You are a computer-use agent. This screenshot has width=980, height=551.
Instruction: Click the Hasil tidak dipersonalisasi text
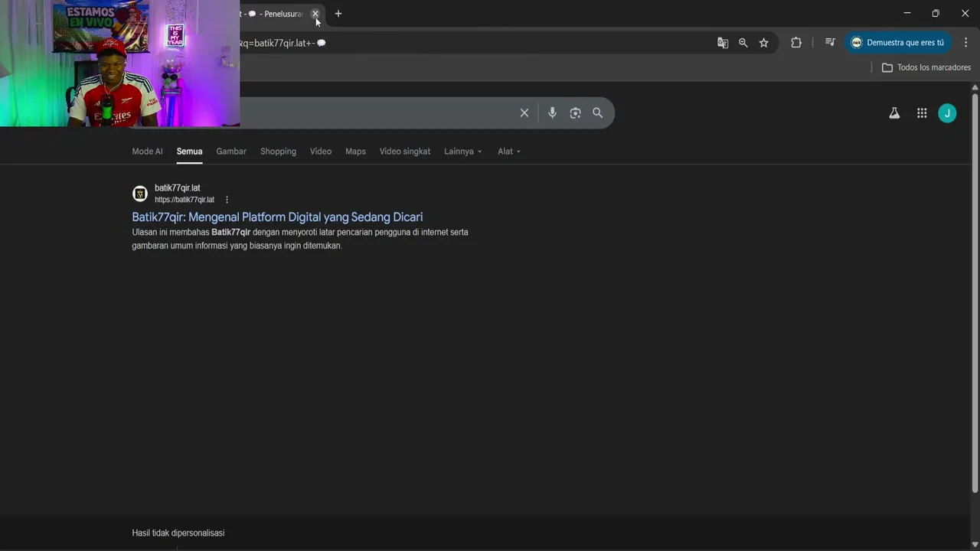coord(178,533)
